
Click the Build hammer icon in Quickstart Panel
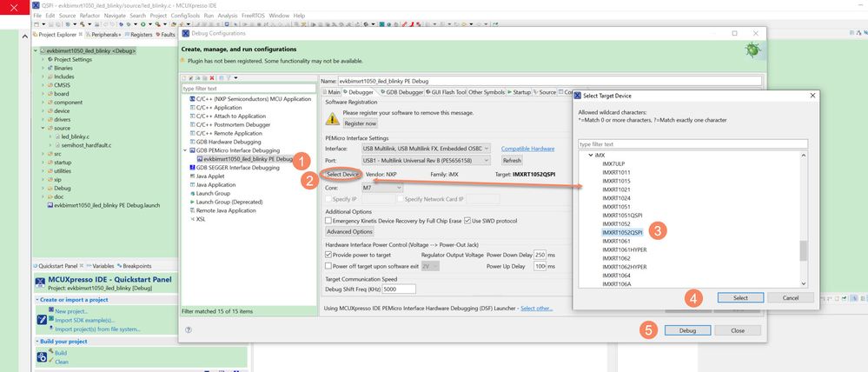(x=51, y=351)
